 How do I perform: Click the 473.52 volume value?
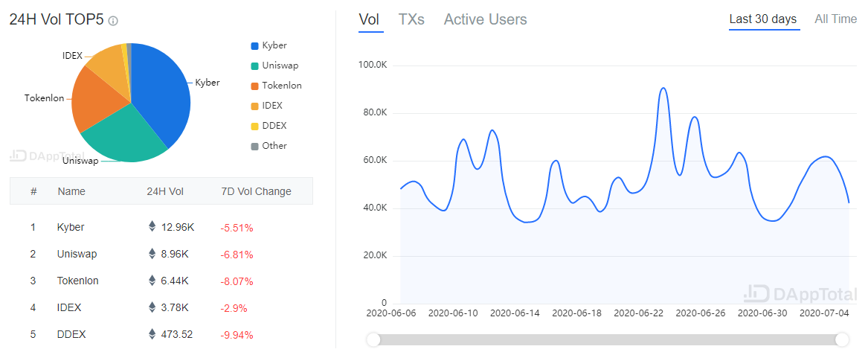(x=176, y=334)
